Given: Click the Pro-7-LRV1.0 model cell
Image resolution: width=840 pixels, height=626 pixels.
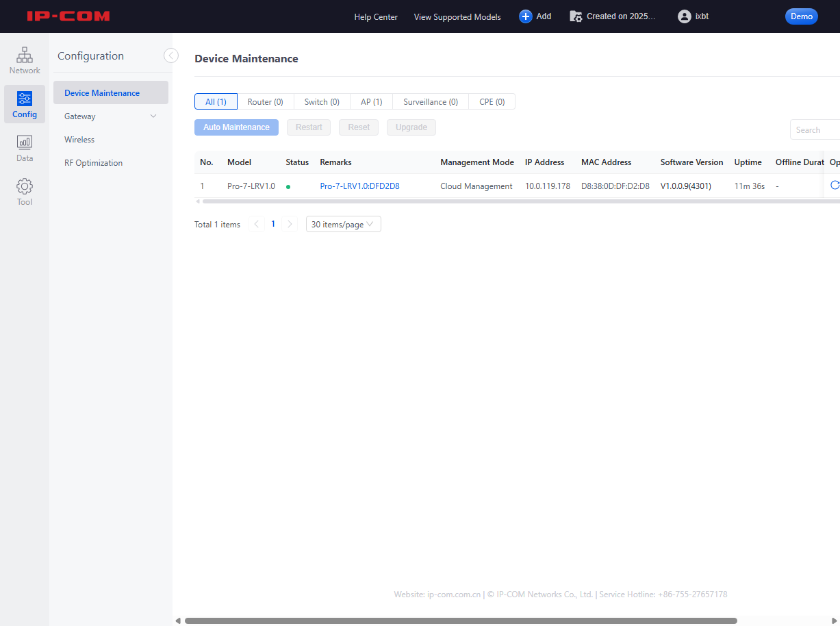Looking at the screenshot, I should pyautogui.click(x=251, y=186).
